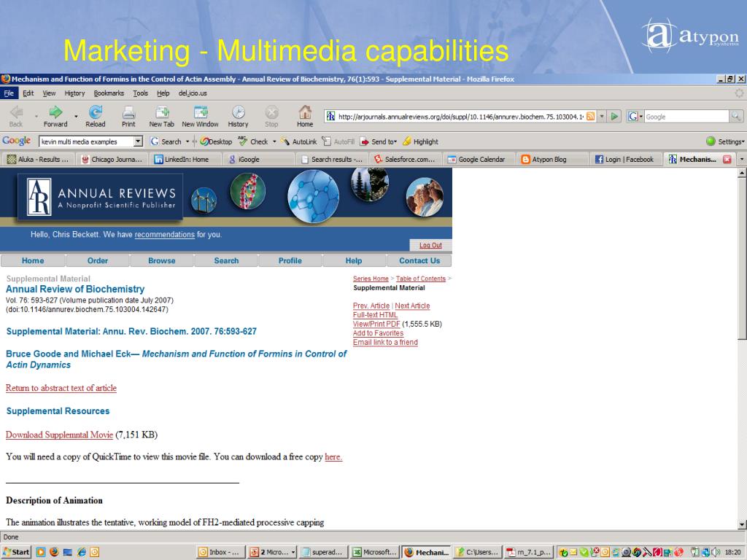Expand the address bar URL dropdown

coord(602,116)
